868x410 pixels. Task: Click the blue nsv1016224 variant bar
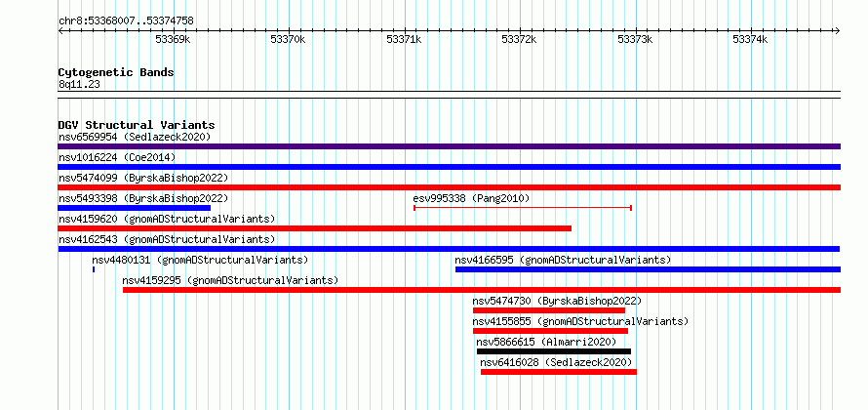tap(449, 167)
